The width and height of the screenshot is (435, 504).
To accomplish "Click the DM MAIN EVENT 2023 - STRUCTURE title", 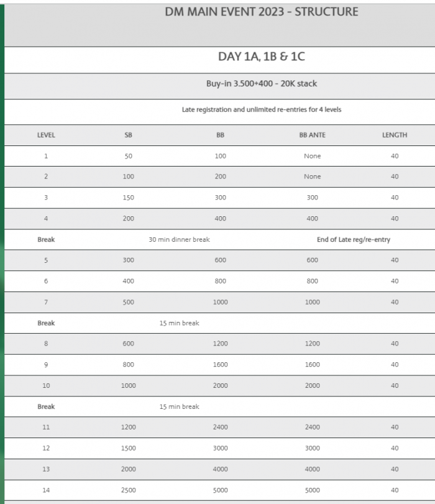I will (x=262, y=12).
